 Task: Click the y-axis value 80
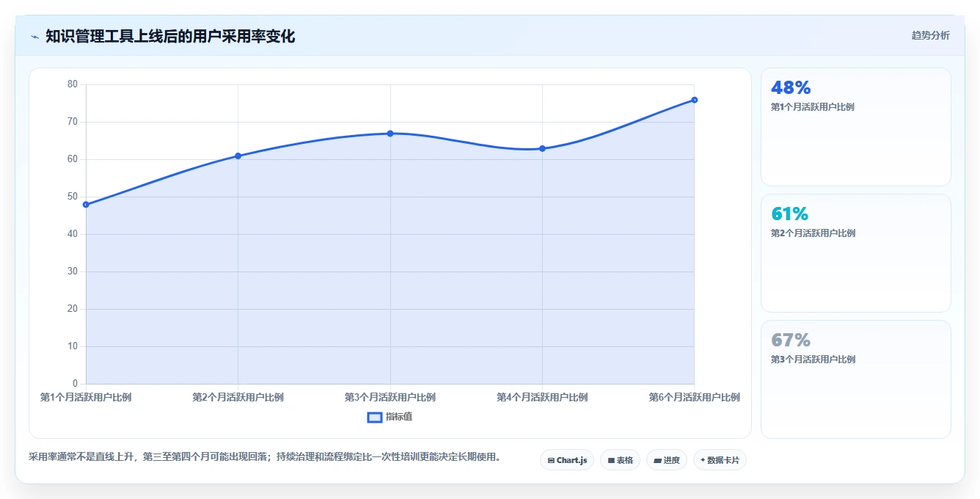[72, 84]
